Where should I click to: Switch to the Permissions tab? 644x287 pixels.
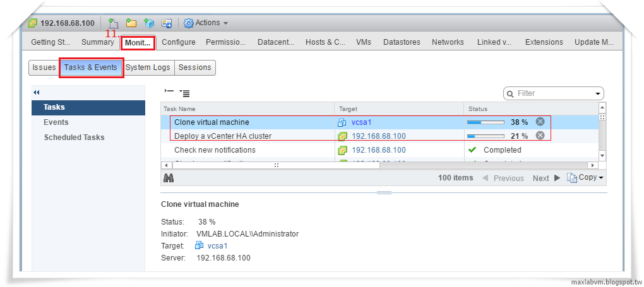pos(225,42)
